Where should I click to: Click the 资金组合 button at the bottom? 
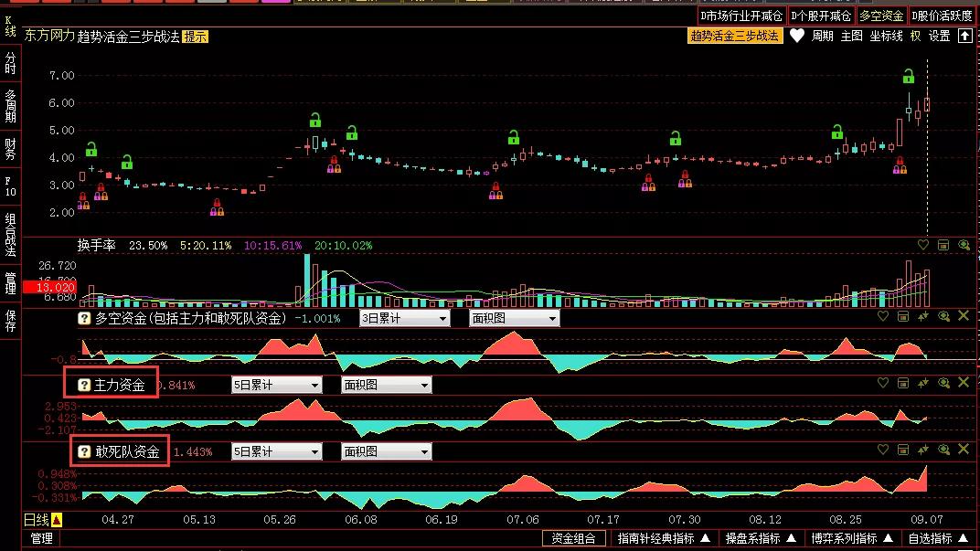tap(574, 538)
